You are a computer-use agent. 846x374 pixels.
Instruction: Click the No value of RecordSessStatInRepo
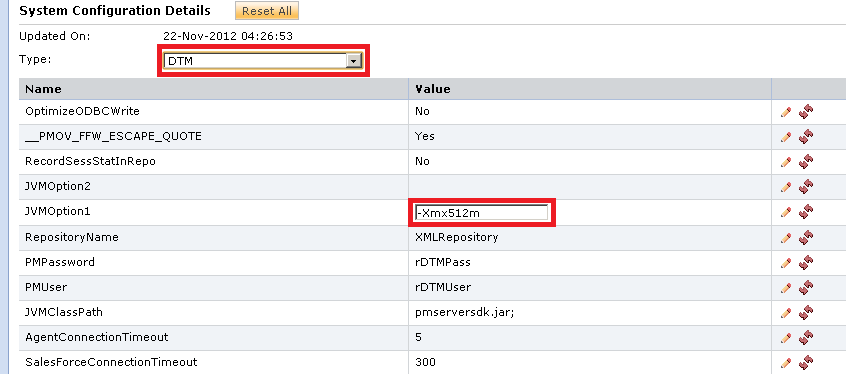tap(422, 161)
